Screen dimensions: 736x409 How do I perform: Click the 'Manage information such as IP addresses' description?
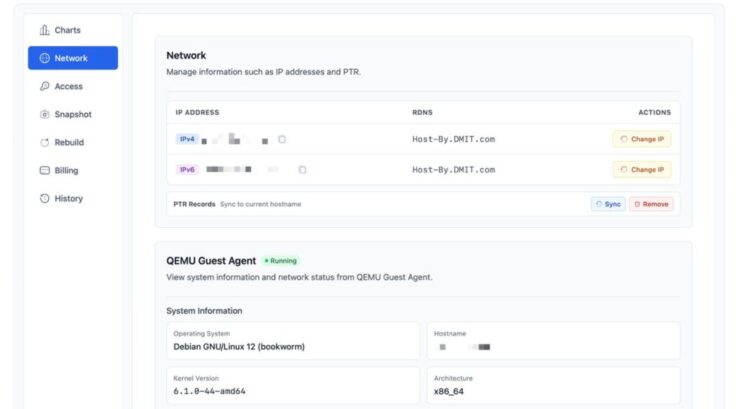click(x=263, y=72)
